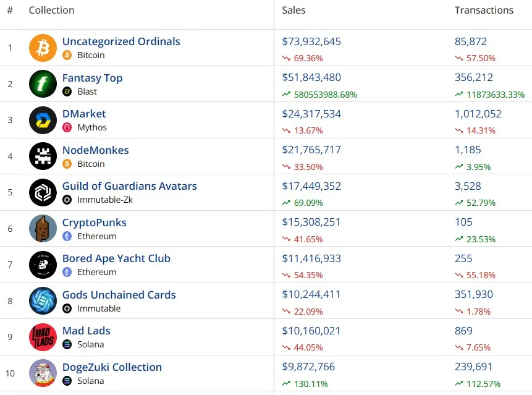Click the DMarket colored pinwheel icon
This screenshot has width=532, height=395.
tap(43, 120)
